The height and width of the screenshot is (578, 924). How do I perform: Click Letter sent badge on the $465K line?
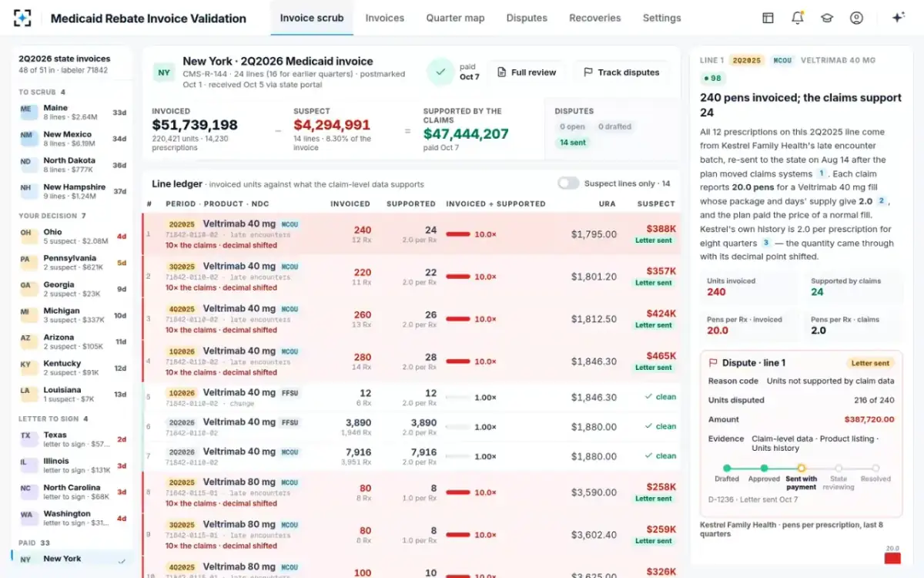[x=654, y=368]
